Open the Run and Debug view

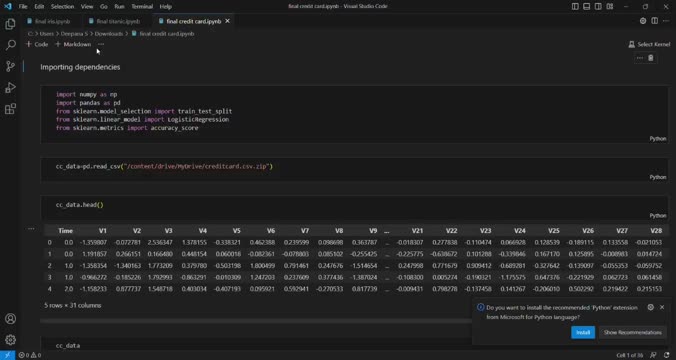pyautogui.click(x=10, y=88)
